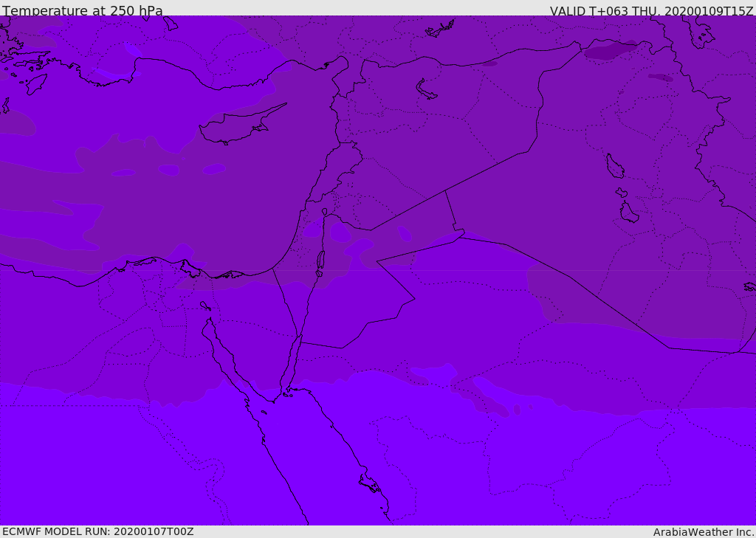Select the Jordan region on map
Viewport: 756px width, 538px height.
tap(357, 284)
